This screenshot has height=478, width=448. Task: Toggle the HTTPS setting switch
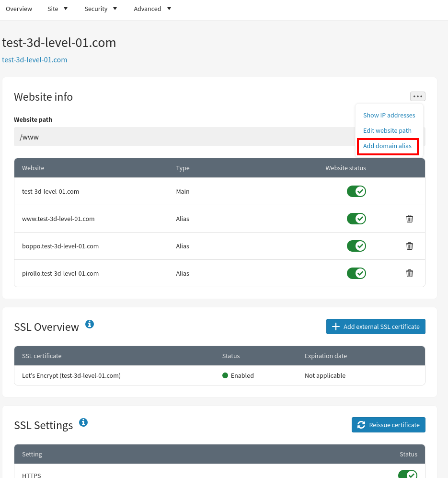(407, 475)
